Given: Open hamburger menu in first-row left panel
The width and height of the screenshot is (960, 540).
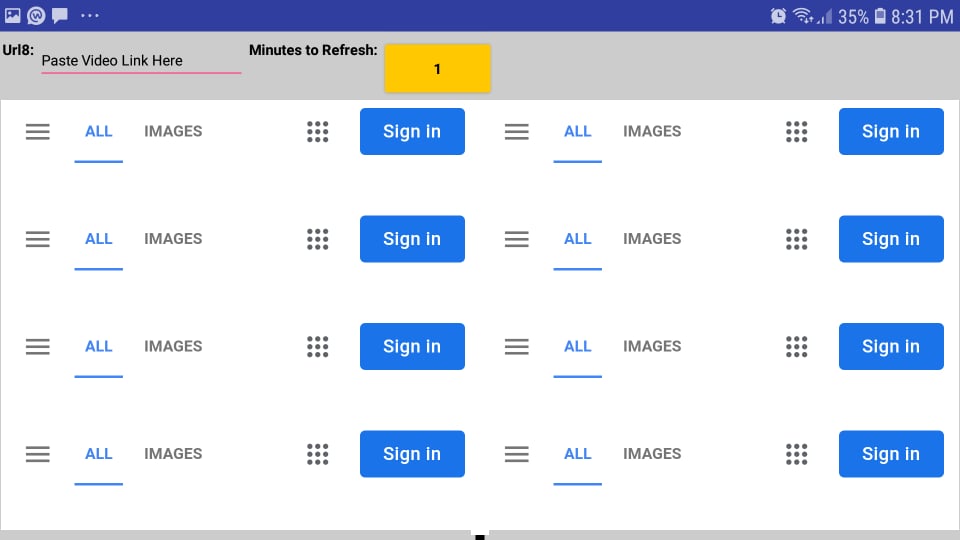Looking at the screenshot, I should click(37, 132).
